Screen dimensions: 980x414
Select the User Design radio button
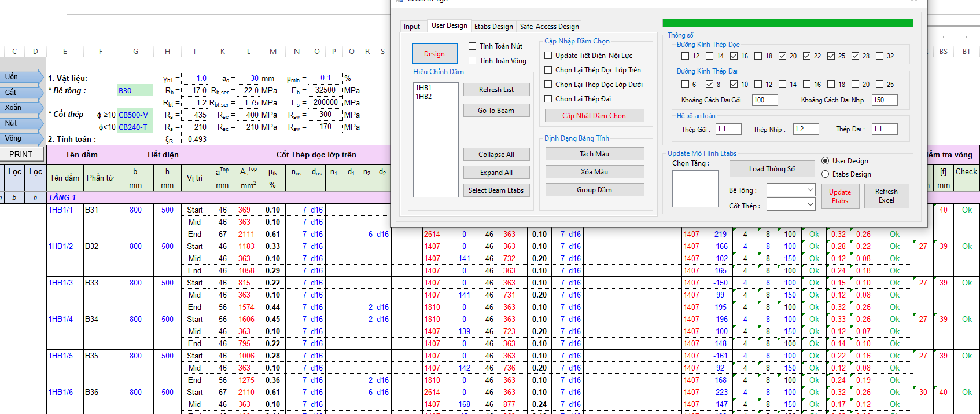[x=826, y=161]
